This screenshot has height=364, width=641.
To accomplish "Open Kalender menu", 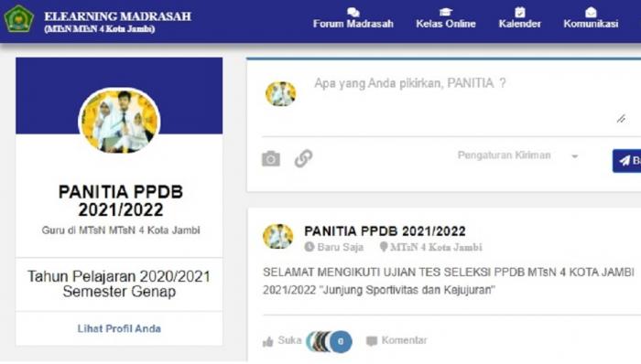I will point(519,19).
